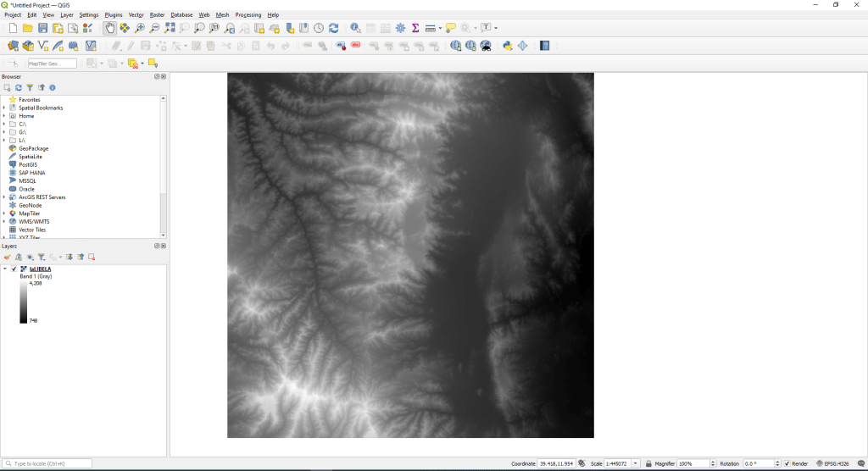868x471 pixels.
Task: Click the Zoom In magnifier tool
Action: (x=140, y=28)
